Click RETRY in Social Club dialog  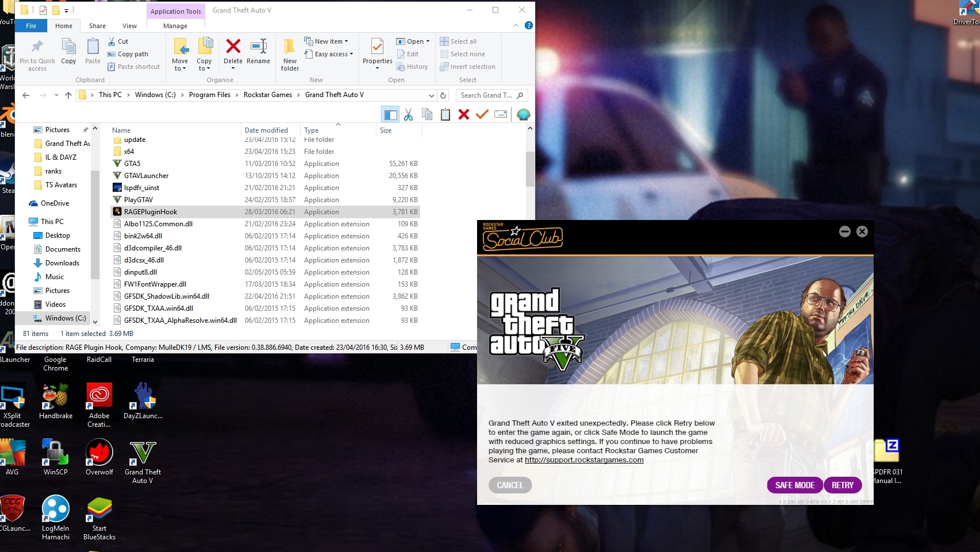tap(843, 485)
